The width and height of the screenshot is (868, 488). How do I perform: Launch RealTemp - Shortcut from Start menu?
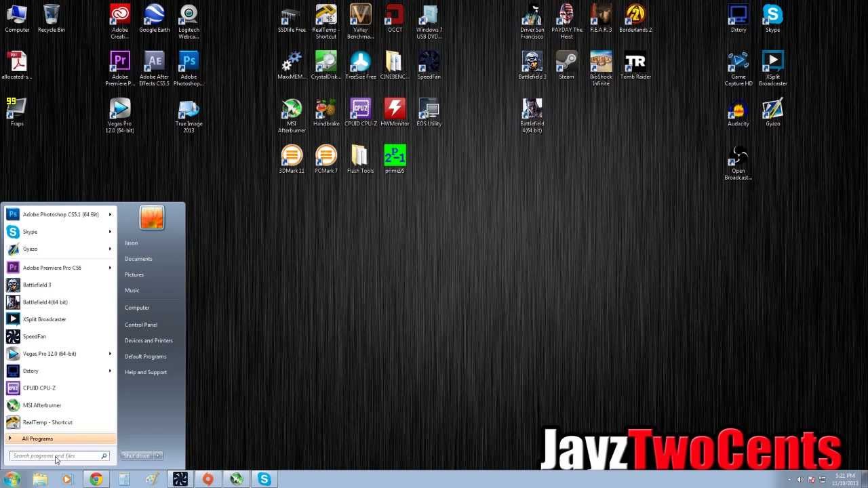[60, 422]
